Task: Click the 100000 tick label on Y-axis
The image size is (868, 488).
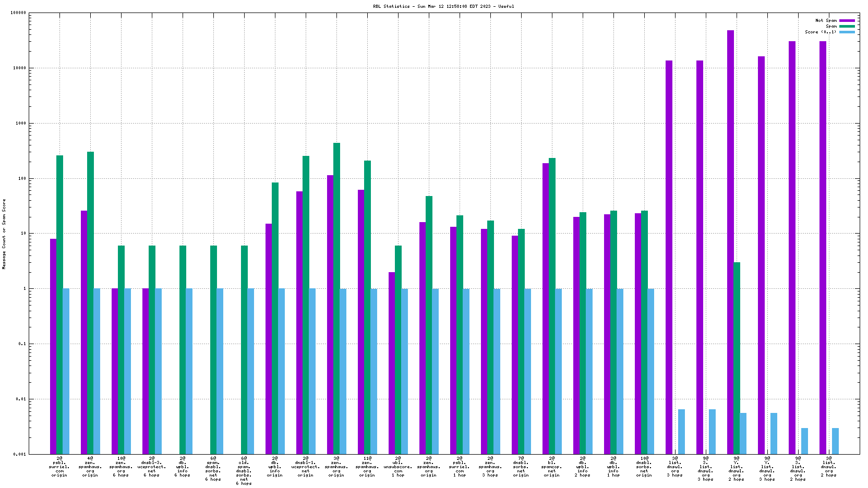Action: [x=18, y=13]
